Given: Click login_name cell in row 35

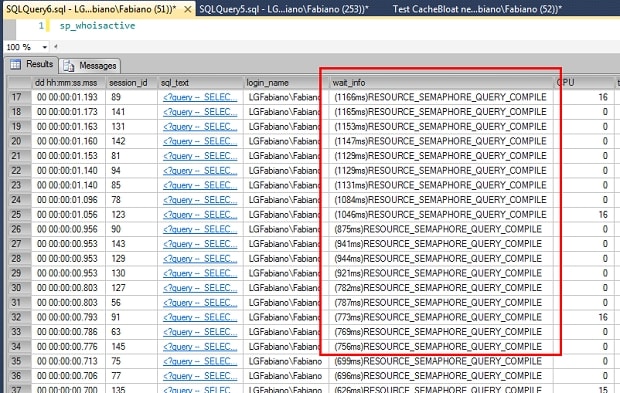Looking at the screenshot, I should (286, 361).
